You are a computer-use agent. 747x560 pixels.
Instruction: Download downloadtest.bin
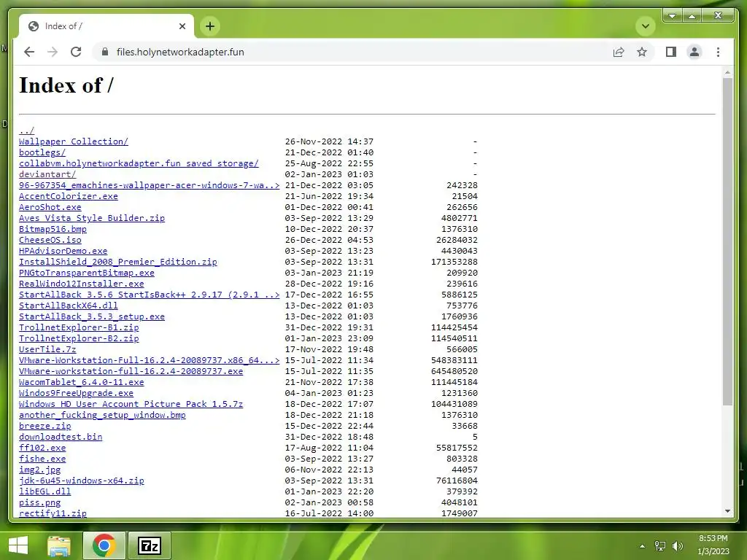61,437
